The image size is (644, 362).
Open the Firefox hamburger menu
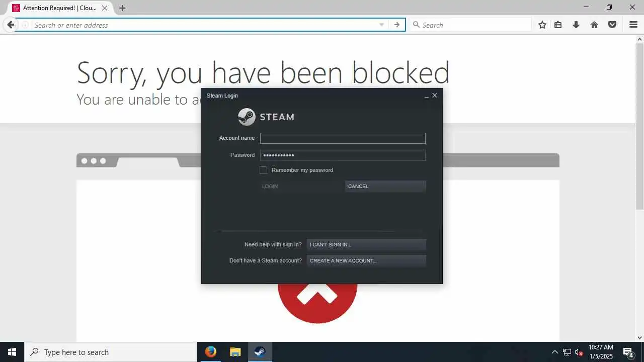[633, 25]
